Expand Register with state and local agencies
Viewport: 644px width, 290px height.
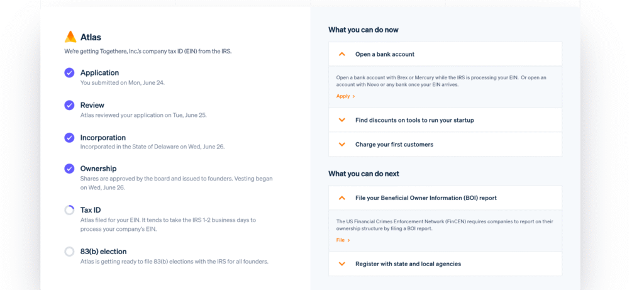[x=342, y=264]
